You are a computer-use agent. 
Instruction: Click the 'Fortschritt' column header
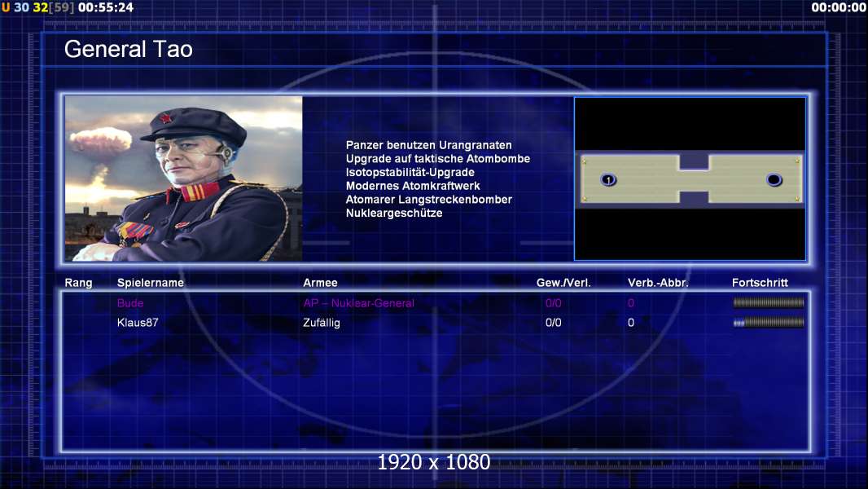[x=760, y=283]
